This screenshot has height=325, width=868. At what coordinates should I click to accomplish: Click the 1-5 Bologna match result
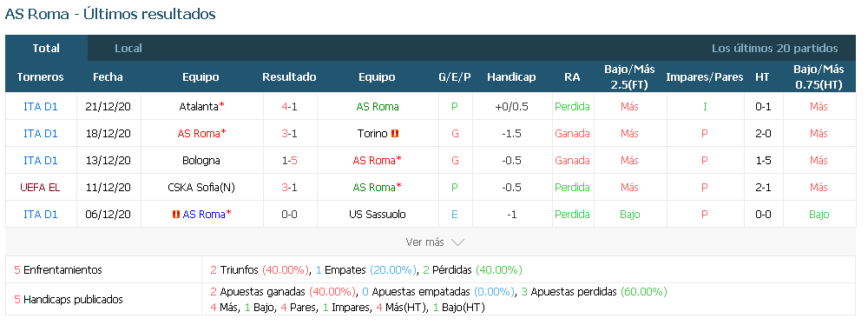point(290,161)
